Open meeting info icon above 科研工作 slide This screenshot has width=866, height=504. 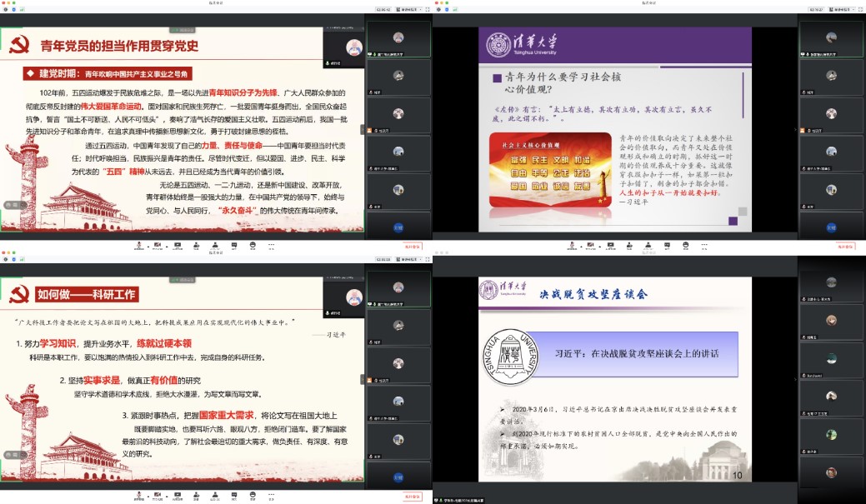(x=6, y=260)
